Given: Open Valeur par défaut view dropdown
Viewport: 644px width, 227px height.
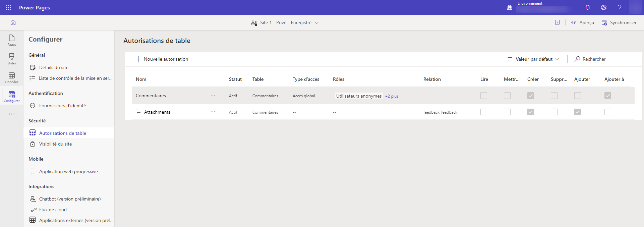Looking at the screenshot, I should (533, 59).
